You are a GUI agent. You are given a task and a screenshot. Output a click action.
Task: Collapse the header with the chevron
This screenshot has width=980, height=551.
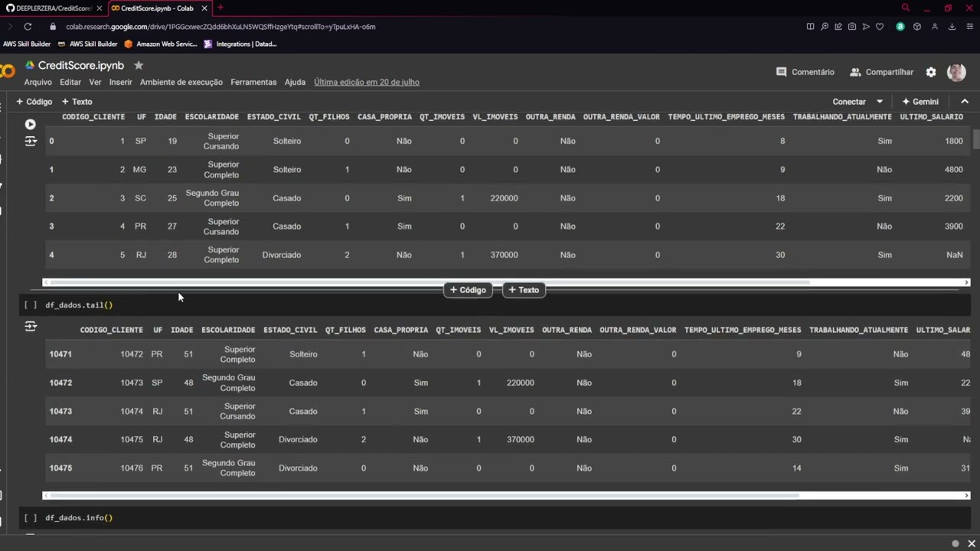[965, 102]
